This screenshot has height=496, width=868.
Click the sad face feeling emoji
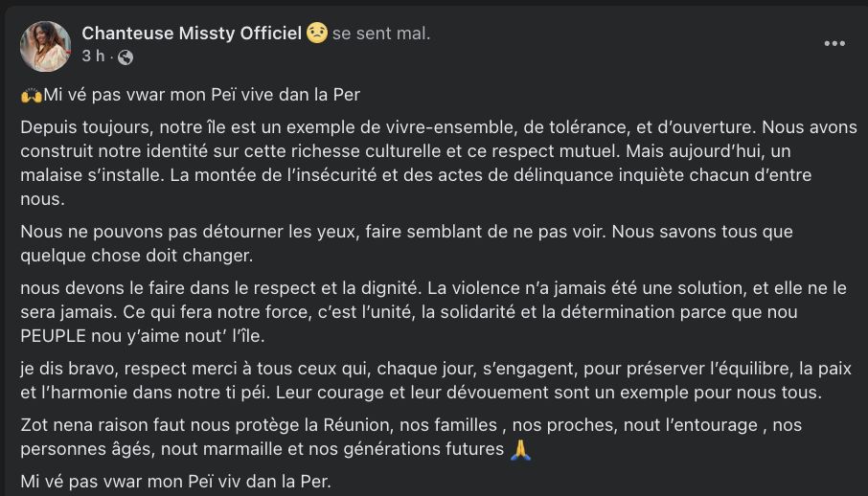[317, 34]
